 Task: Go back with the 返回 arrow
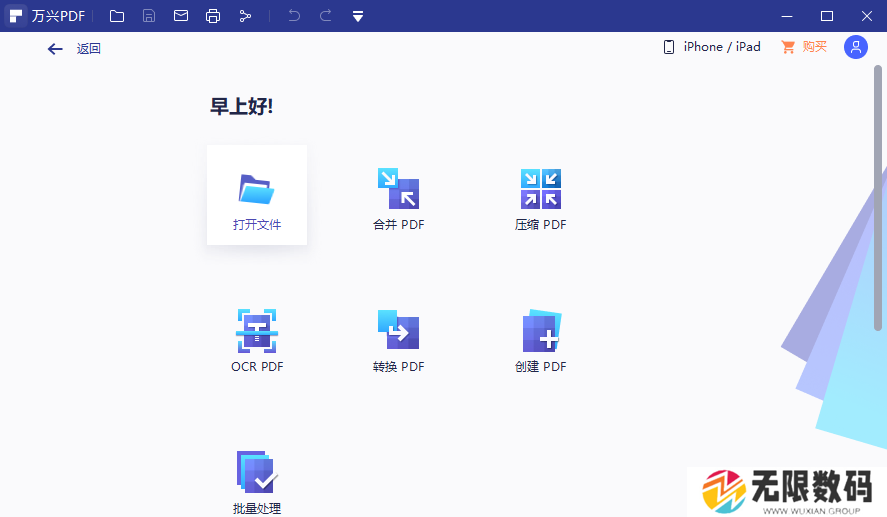(x=74, y=49)
